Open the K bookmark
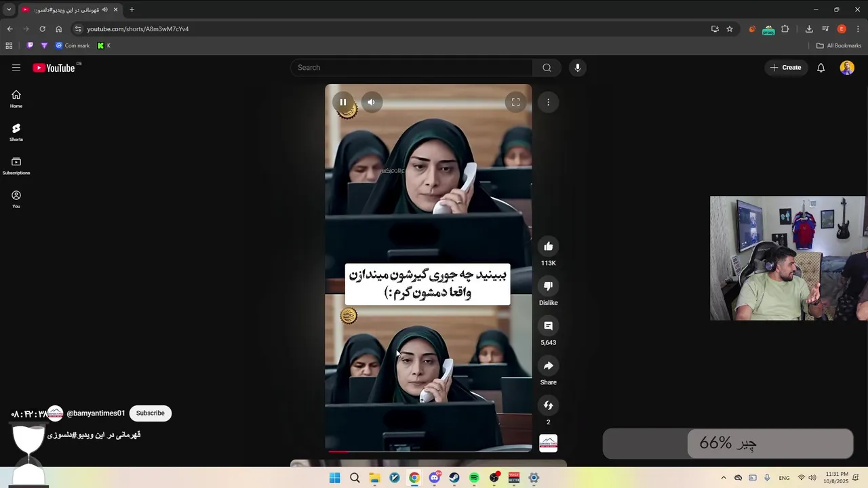868x488 pixels. 104,45
